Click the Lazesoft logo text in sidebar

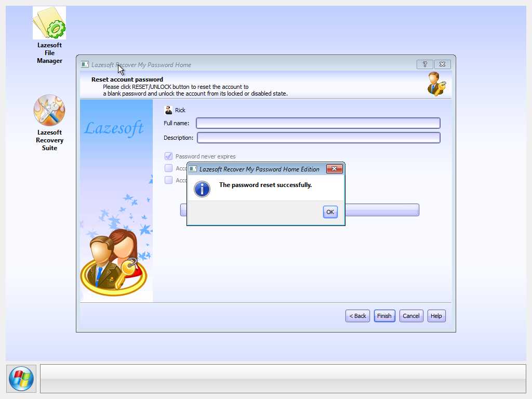114,128
